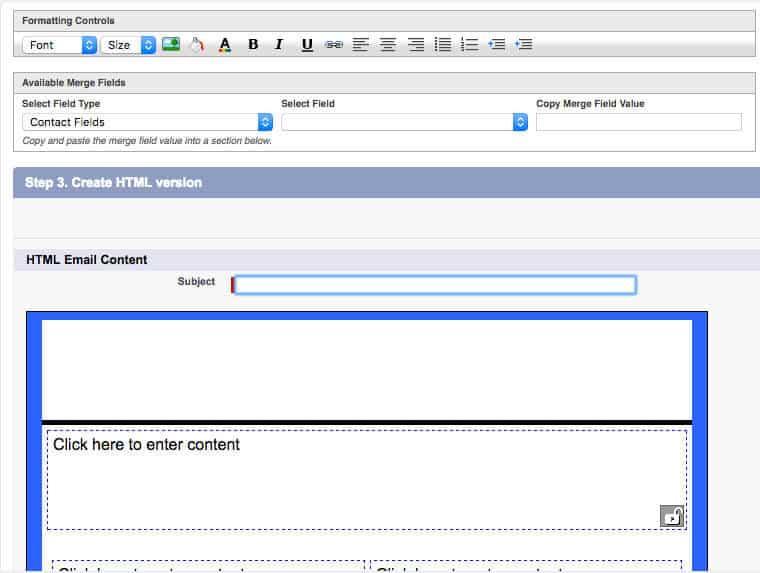This screenshot has width=760, height=573.
Task: Open the Font dropdown
Action: point(59,45)
